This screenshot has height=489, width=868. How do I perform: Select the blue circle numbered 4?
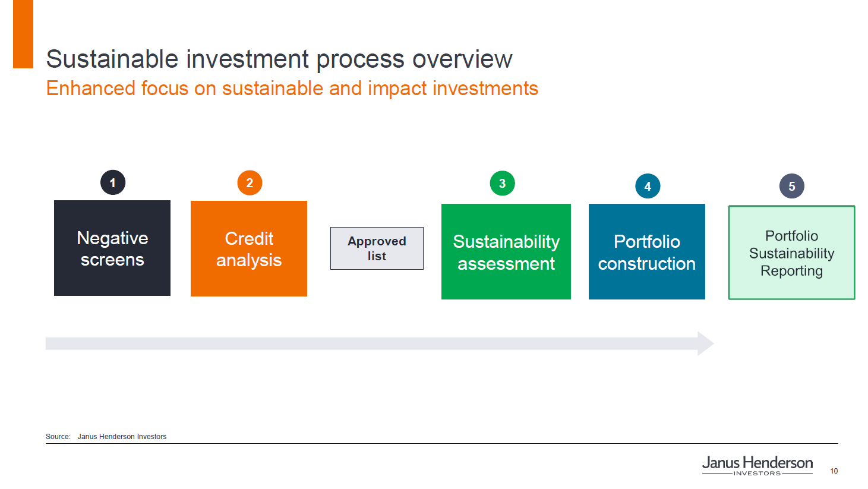(648, 186)
